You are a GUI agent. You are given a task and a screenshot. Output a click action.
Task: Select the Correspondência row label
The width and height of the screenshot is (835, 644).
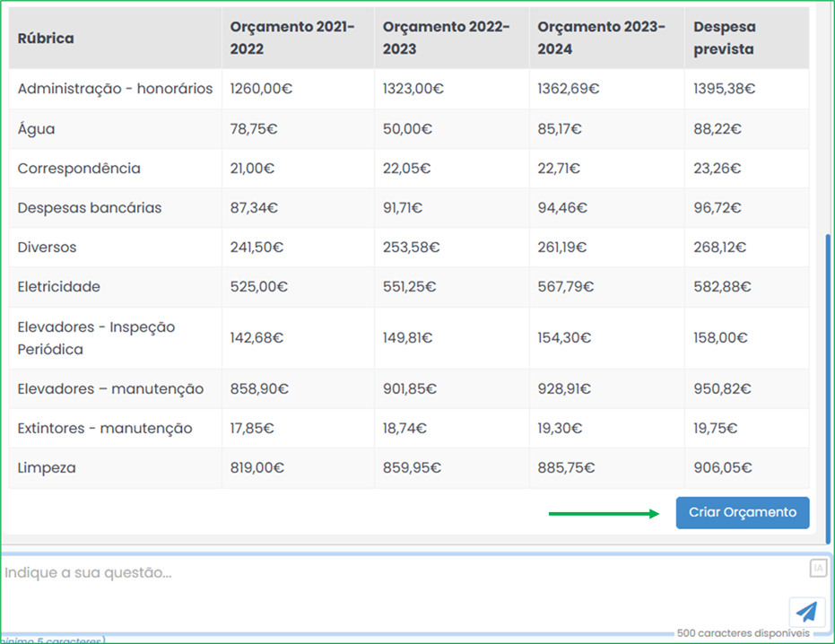[x=79, y=169]
